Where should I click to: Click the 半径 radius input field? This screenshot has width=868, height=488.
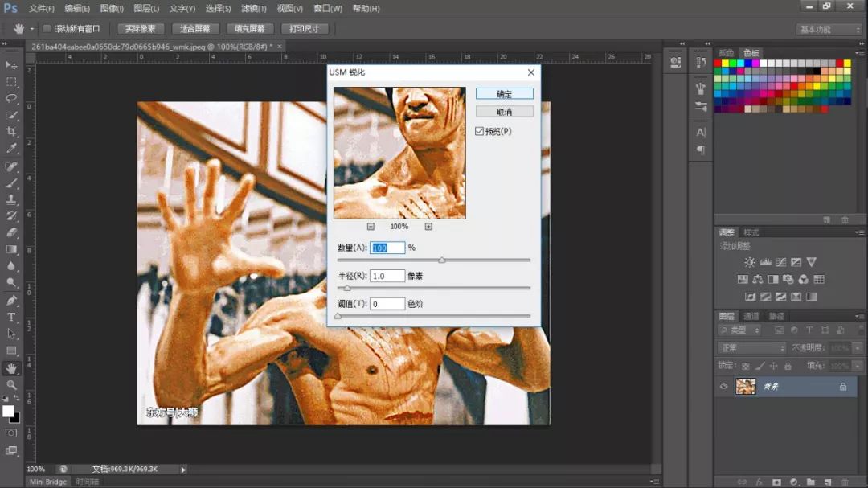click(x=387, y=276)
